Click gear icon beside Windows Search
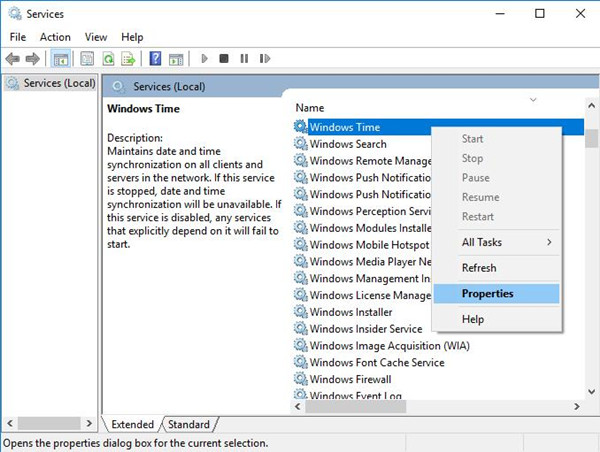The width and height of the screenshot is (600, 452). (x=301, y=144)
